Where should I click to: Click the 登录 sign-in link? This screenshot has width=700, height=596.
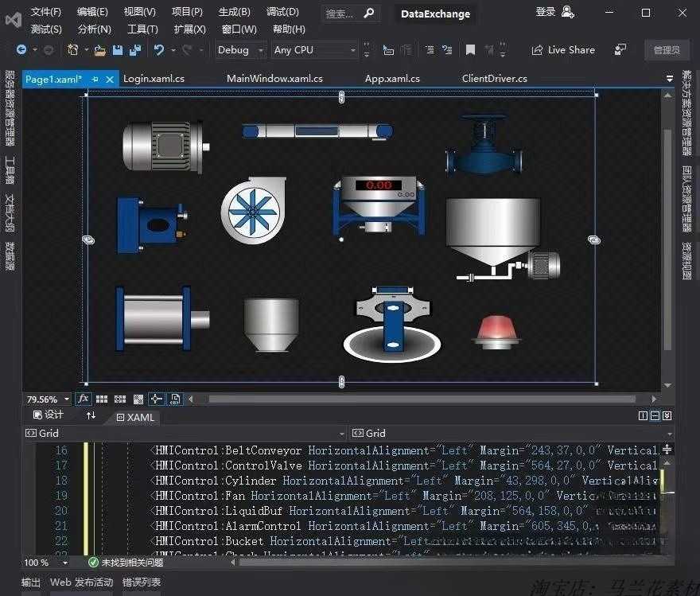(545, 12)
